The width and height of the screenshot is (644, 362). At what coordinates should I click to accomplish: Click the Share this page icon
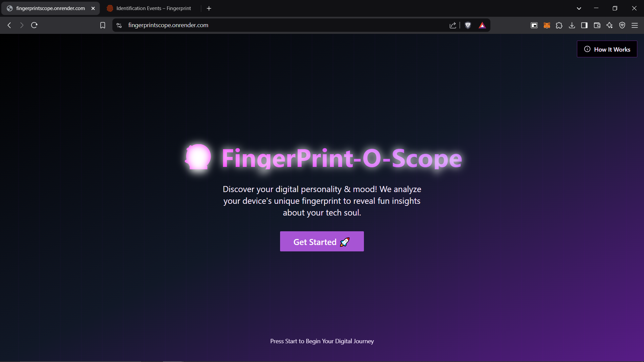click(x=453, y=25)
